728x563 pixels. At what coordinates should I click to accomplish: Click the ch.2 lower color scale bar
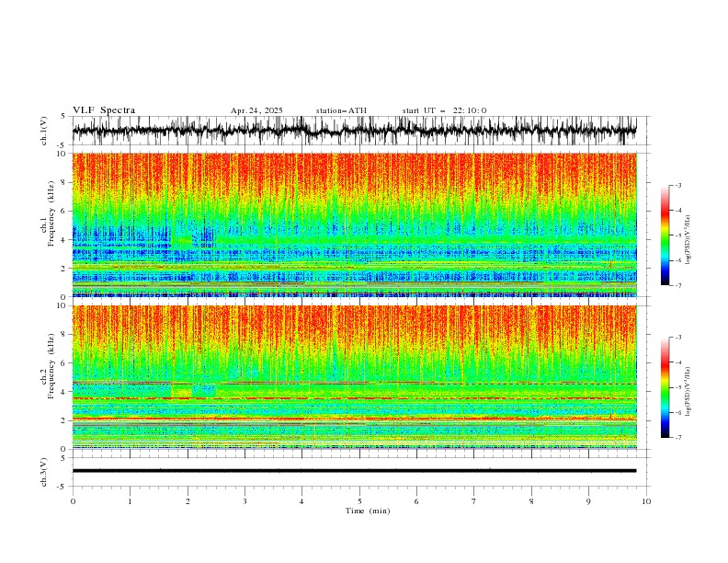(665, 387)
